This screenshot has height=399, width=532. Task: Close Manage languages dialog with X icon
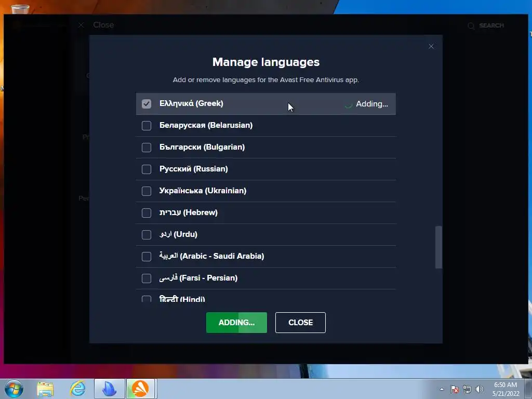pyautogui.click(x=431, y=46)
